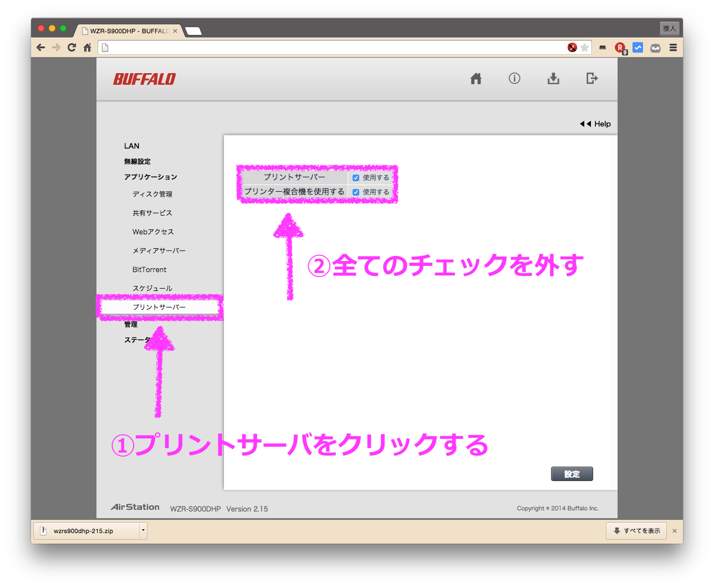
Task: Expand the LAN menu section
Action: tap(131, 146)
